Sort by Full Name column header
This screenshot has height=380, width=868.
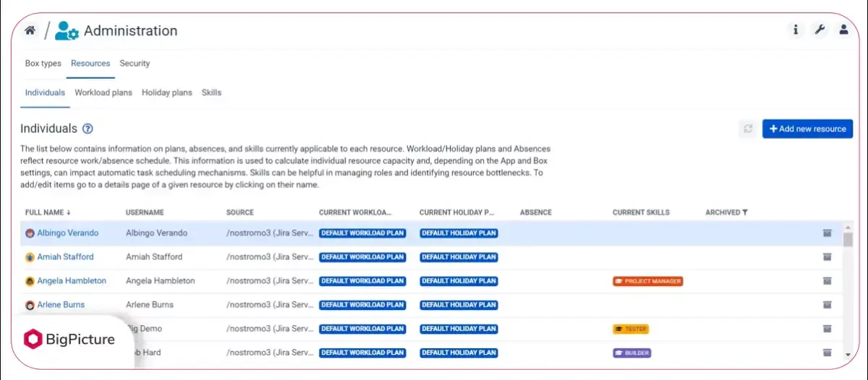coord(48,212)
